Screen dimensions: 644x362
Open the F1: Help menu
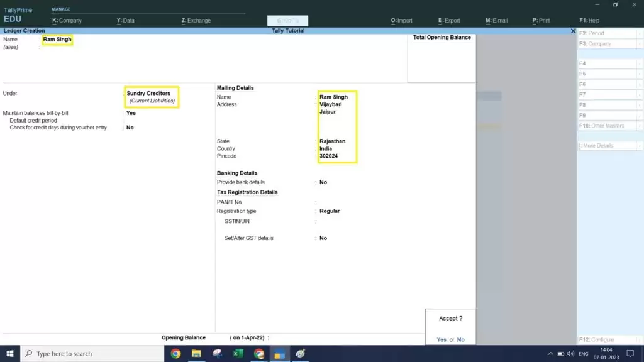point(589,21)
